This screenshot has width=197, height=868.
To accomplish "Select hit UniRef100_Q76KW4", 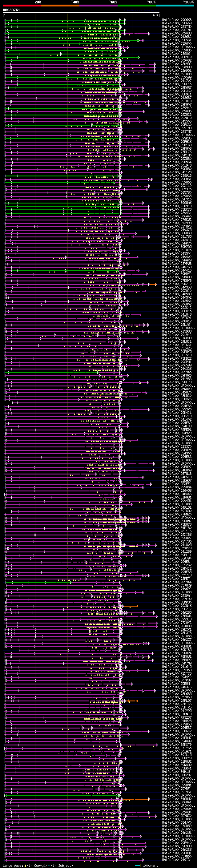I will pyautogui.click(x=177, y=616).
